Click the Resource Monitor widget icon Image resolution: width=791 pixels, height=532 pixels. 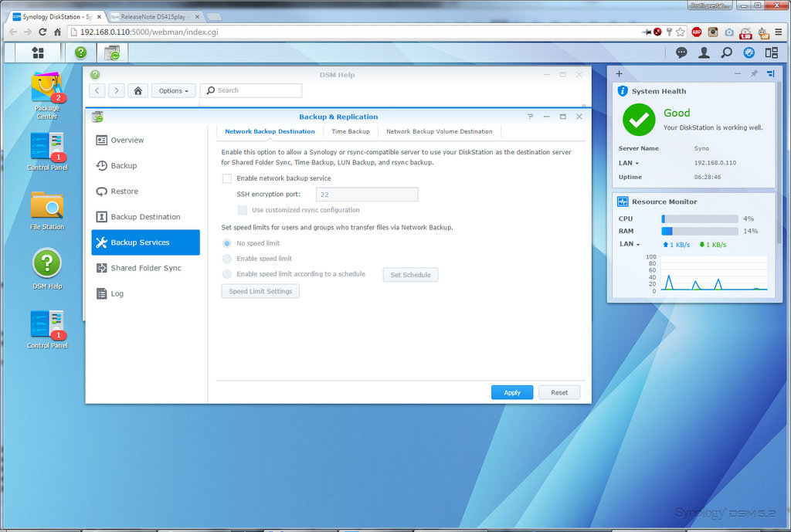click(623, 202)
